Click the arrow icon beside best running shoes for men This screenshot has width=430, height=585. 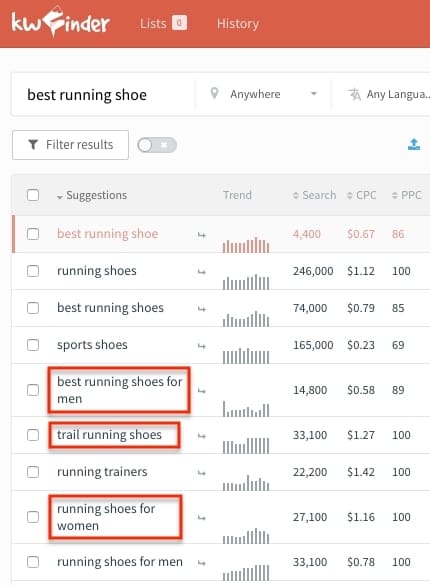click(201, 391)
